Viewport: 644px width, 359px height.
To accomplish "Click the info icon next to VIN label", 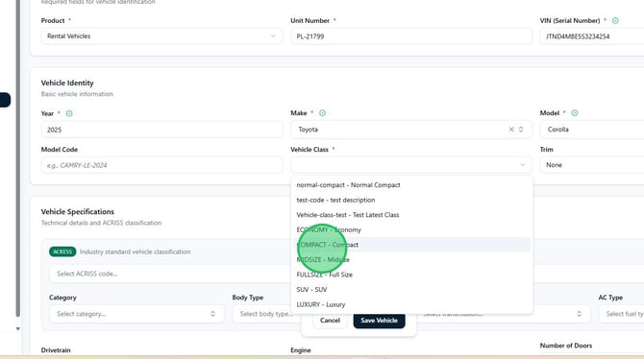I will coord(615,20).
